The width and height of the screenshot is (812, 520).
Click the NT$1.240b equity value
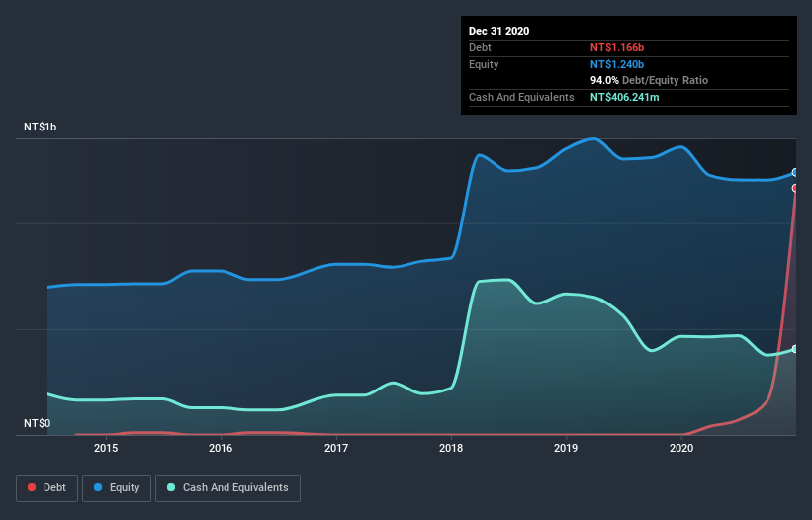[x=617, y=64]
